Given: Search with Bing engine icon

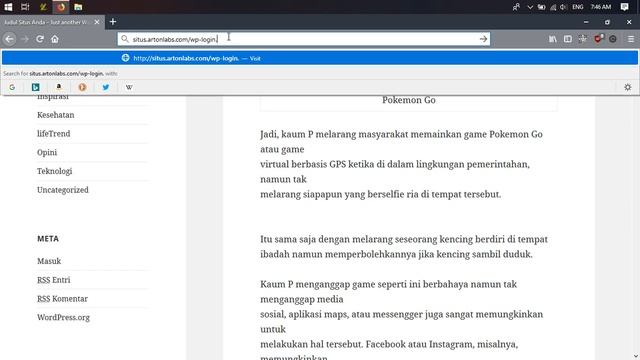Looking at the screenshot, I should click(36, 87).
